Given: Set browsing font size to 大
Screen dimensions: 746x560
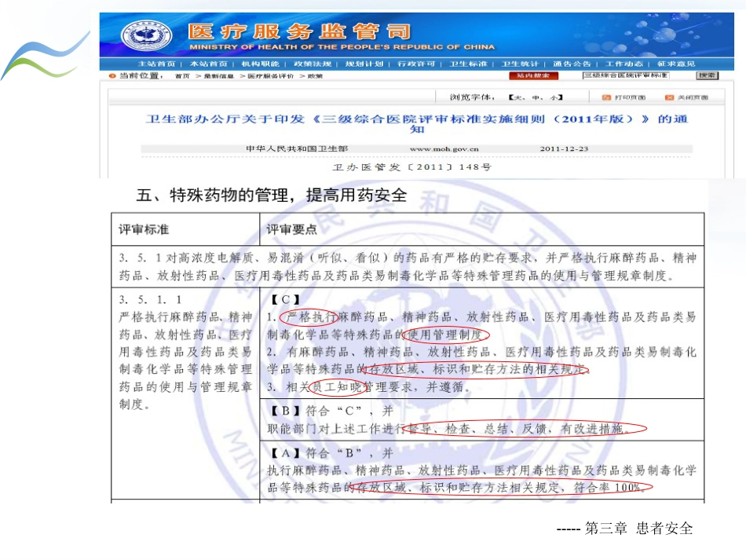Looking at the screenshot, I should pyautogui.click(x=518, y=97).
